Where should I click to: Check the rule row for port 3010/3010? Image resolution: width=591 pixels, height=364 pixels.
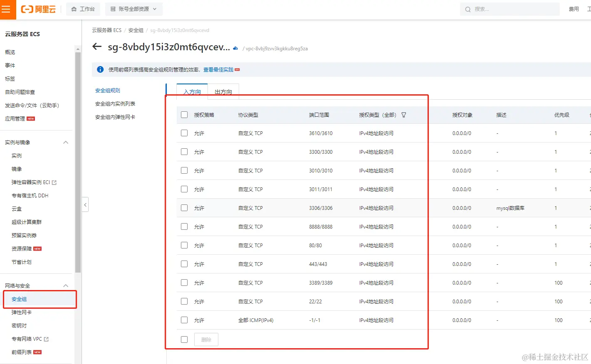184,170
